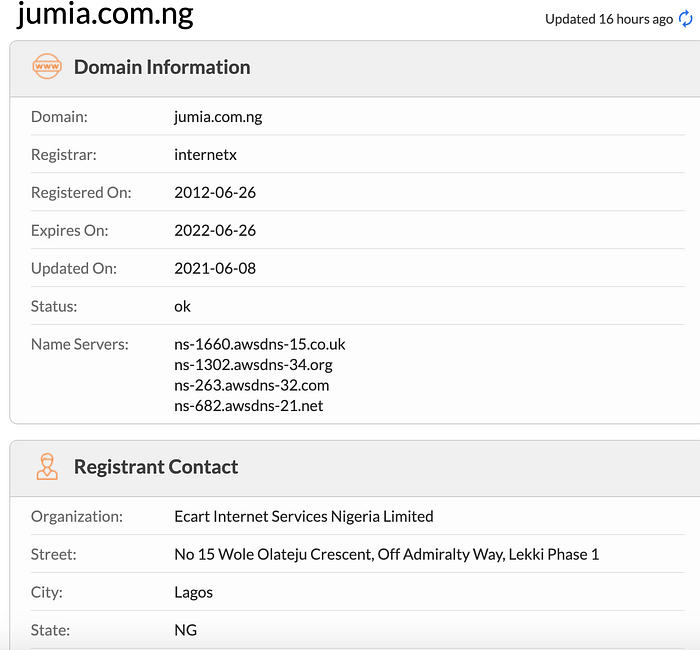700x650 pixels.
Task: Click the blue refresh icon
Action: (685, 19)
